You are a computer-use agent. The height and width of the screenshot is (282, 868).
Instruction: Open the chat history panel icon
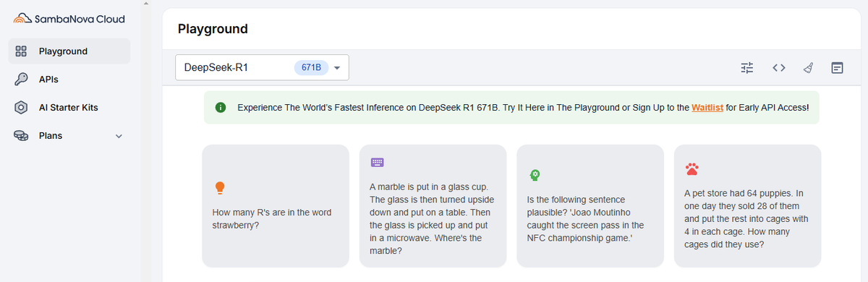[x=837, y=68]
